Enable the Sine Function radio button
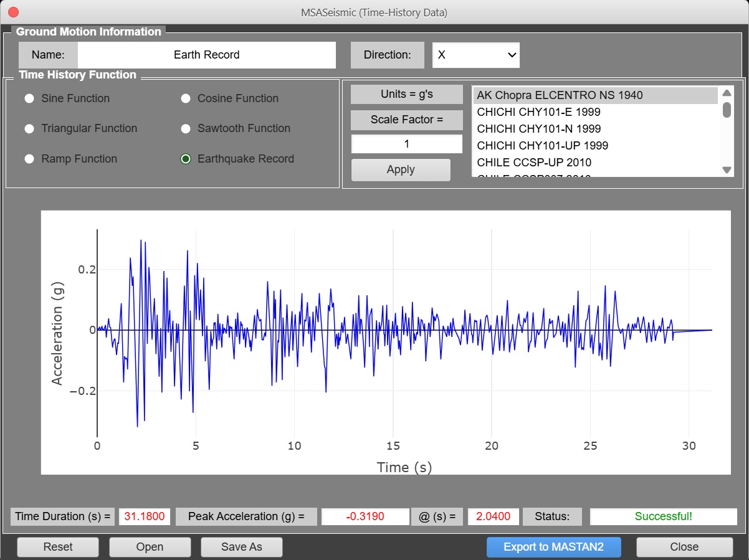Screen dimensions: 749x560 [x=29, y=98]
